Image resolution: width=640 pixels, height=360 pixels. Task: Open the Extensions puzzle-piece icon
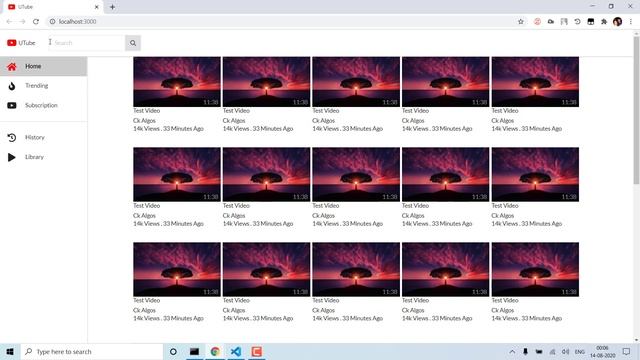[604, 22]
